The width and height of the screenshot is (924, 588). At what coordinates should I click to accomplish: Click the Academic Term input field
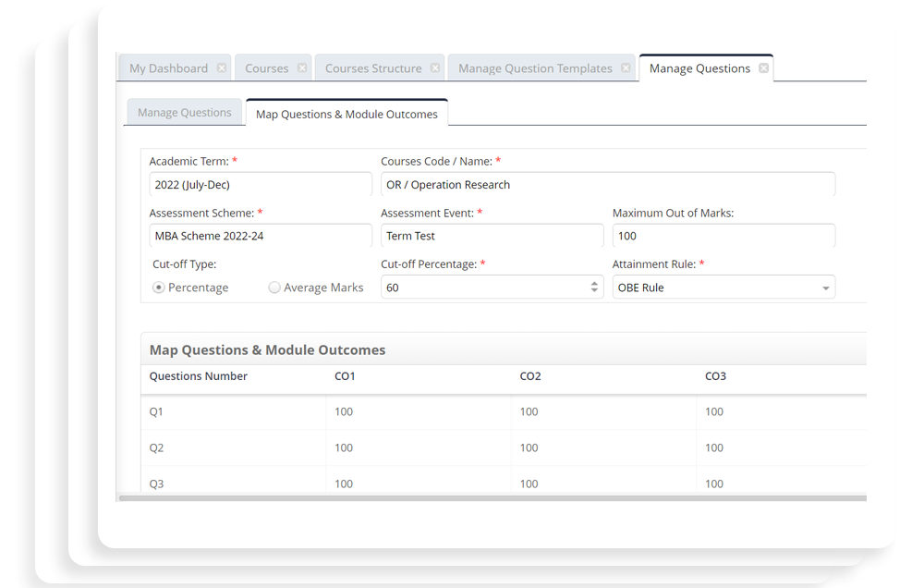coord(260,184)
